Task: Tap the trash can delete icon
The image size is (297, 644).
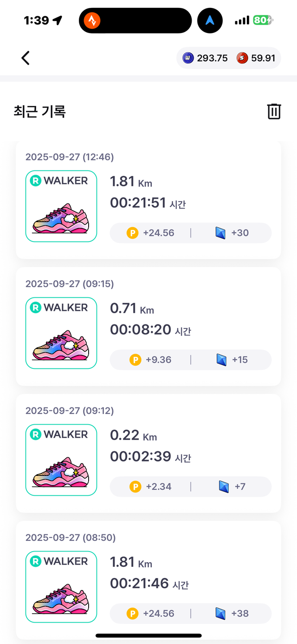Action: click(274, 112)
